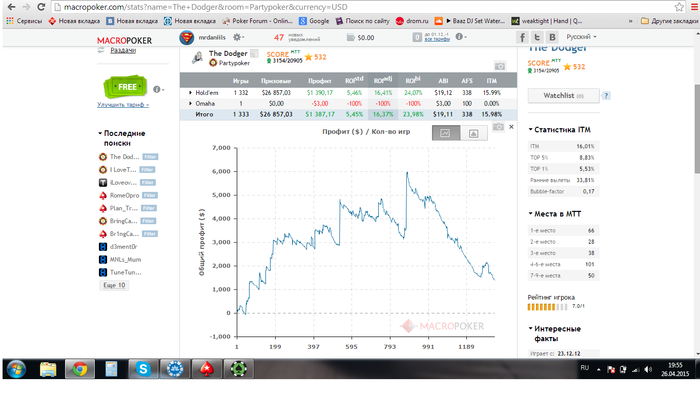Click the Улучшить тариф link

point(123,105)
